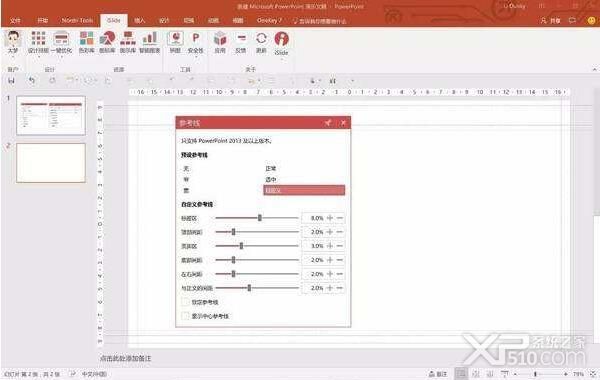Click the title area slider handle

click(x=260, y=218)
